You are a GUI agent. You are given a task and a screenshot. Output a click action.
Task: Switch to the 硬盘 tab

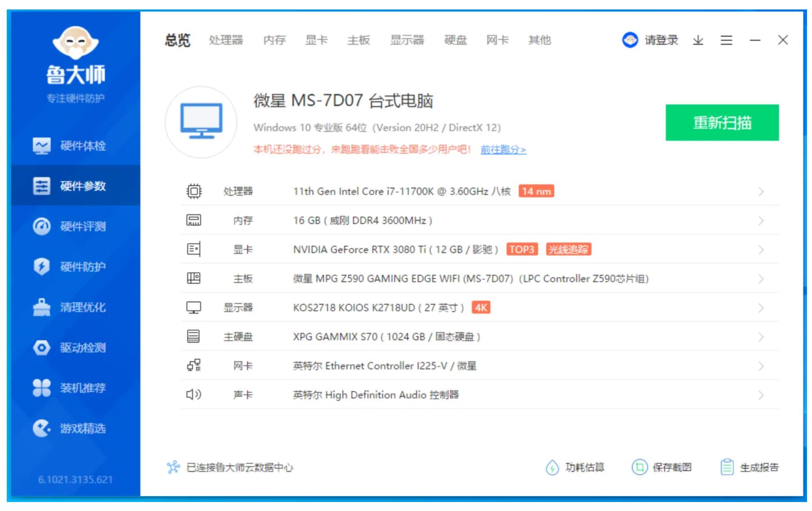tap(455, 40)
